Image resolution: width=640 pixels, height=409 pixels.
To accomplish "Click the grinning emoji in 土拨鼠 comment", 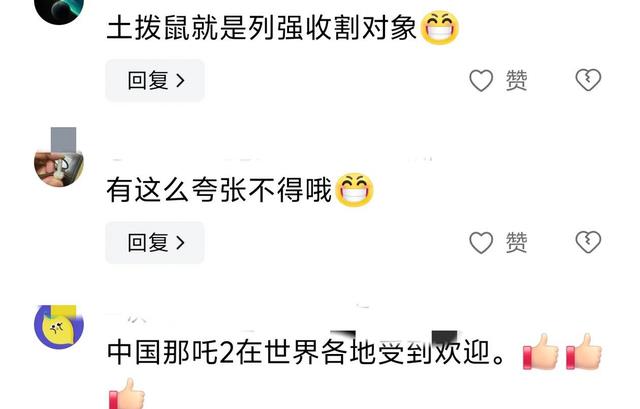I will click(440, 28).
